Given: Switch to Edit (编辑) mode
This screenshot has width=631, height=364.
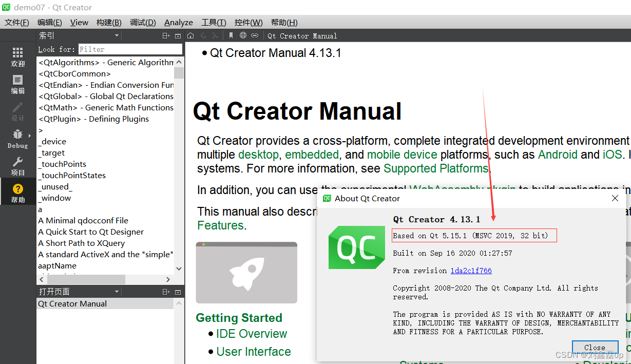Looking at the screenshot, I should [x=17, y=84].
